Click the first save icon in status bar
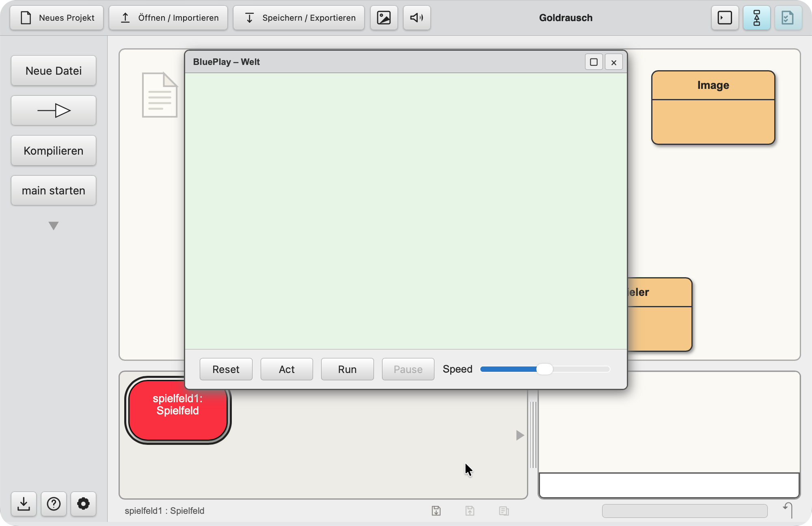Image resolution: width=812 pixels, height=526 pixels. [x=436, y=511]
